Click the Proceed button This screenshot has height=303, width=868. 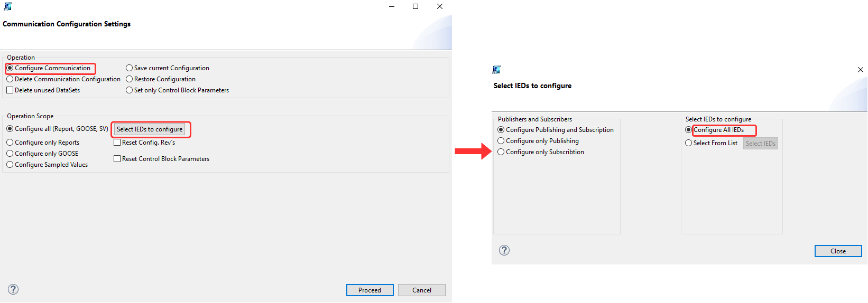(370, 290)
